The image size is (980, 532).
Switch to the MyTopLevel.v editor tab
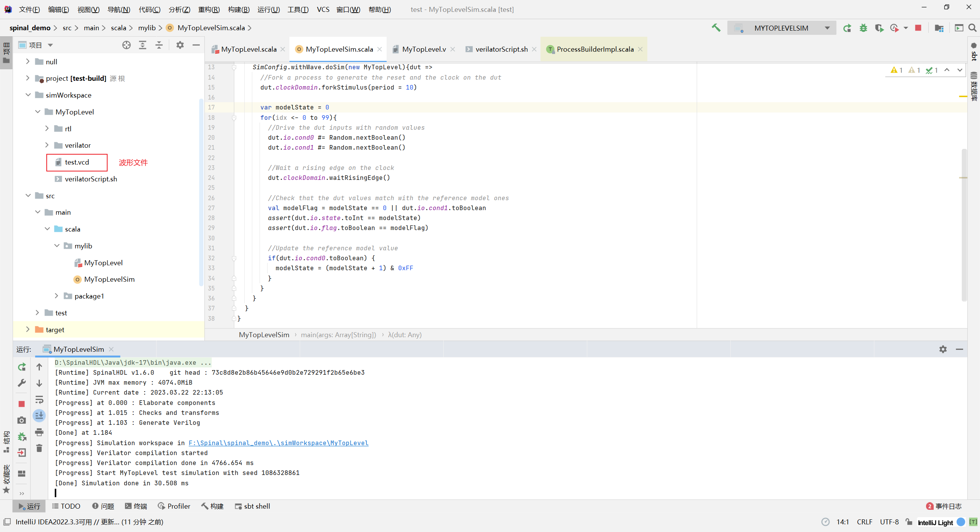pos(424,49)
